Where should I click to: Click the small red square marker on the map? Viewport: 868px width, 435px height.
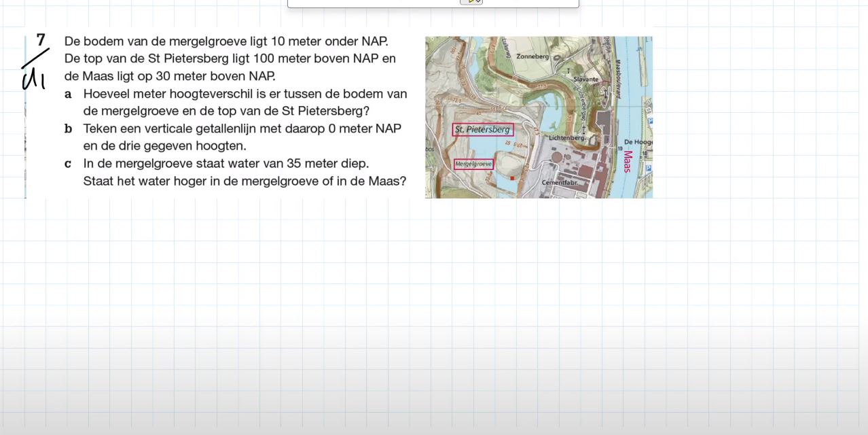[x=512, y=178]
